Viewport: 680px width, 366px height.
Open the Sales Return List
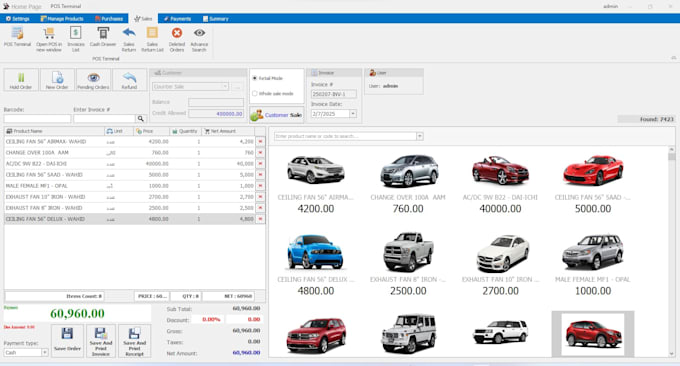click(x=152, y=39)
